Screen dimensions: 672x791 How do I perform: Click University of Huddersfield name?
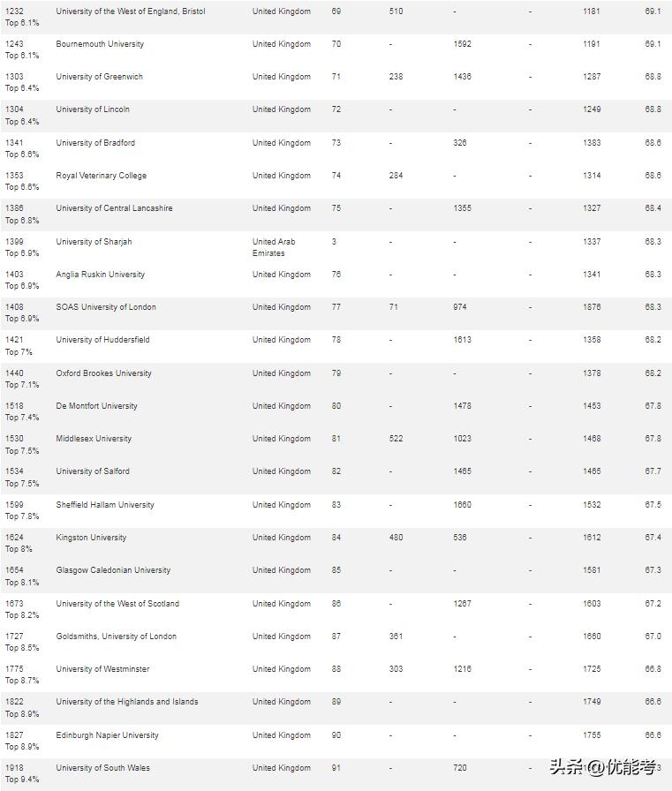102,340
